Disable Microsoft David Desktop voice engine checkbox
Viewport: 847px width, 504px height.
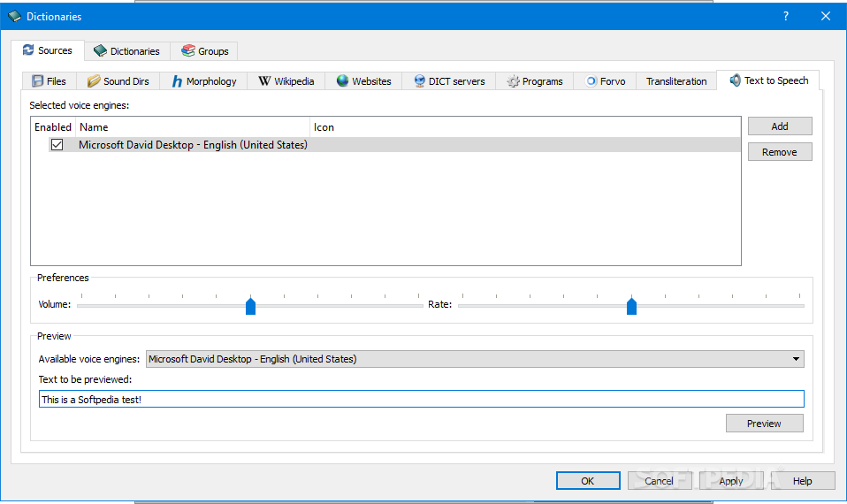(x=57, y=145)
